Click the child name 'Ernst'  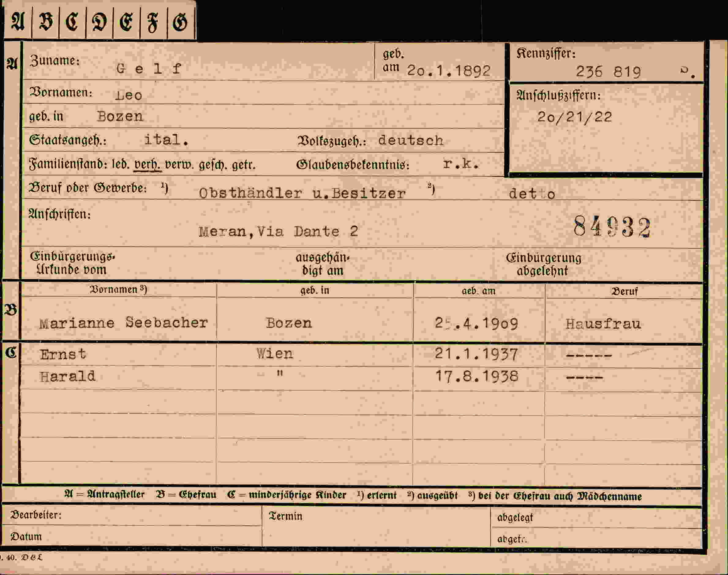(63, 355)
